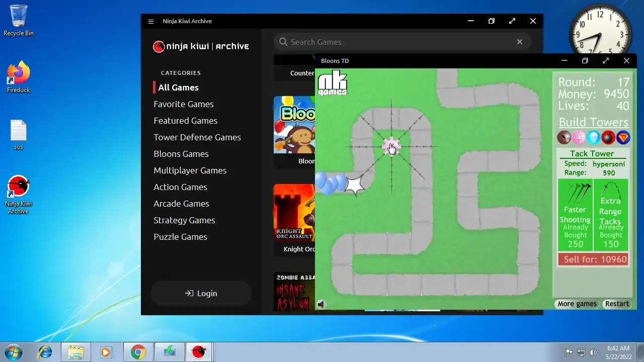Click the Faster Shooting upgrade
Viewport: 644px width, 362px height.
pos(575,215)
